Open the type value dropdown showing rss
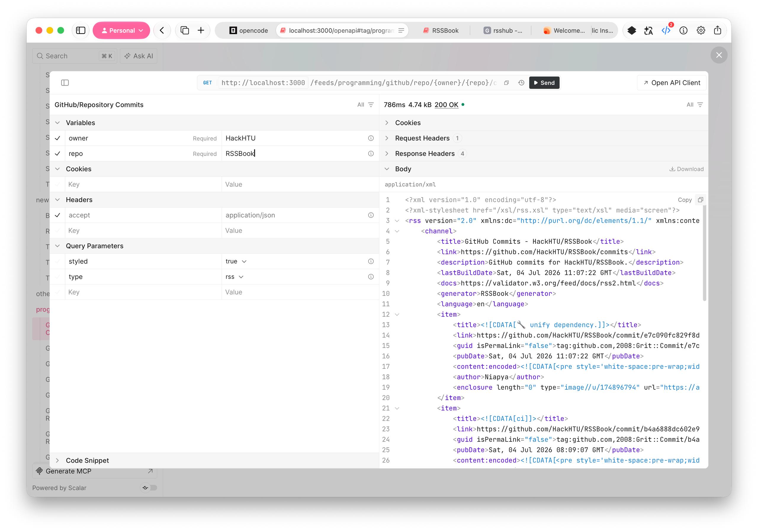 coord(235,277)
